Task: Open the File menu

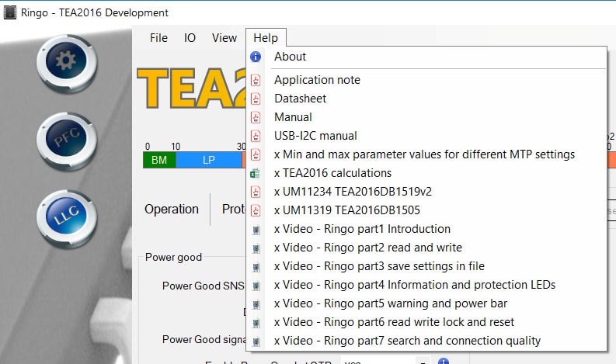Action: tap(158, 38)
